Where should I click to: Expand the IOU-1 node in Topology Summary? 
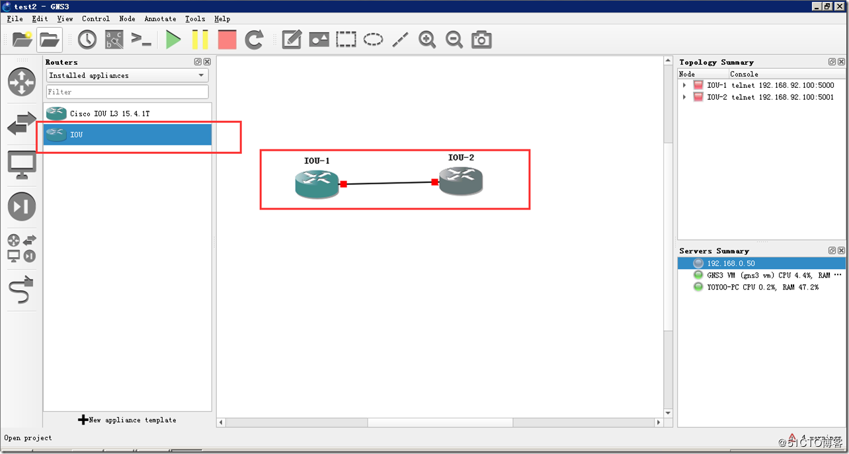coord(684,85)
